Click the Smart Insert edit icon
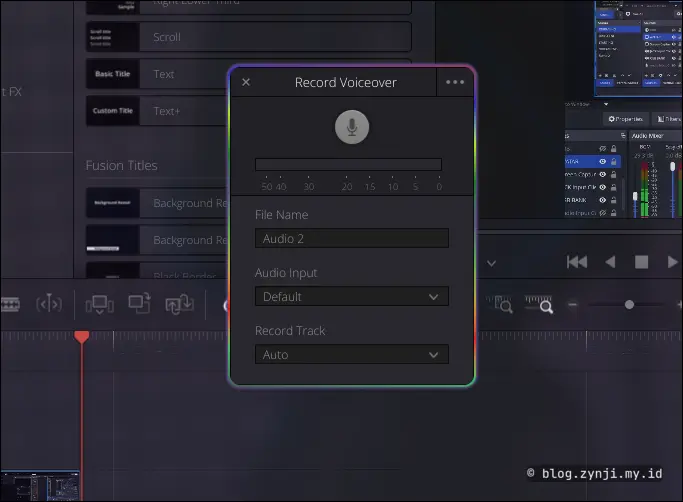Viewport: 683px width, 502px height. 100,304
